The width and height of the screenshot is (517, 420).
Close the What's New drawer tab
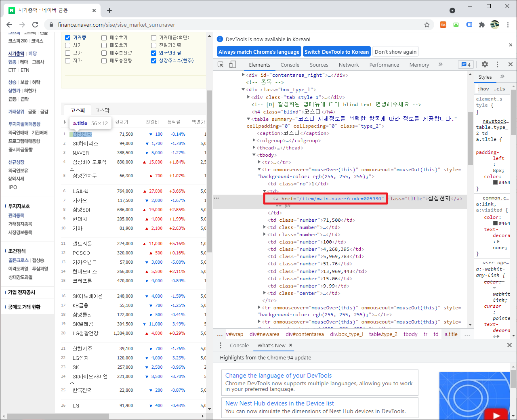(290, 345)
